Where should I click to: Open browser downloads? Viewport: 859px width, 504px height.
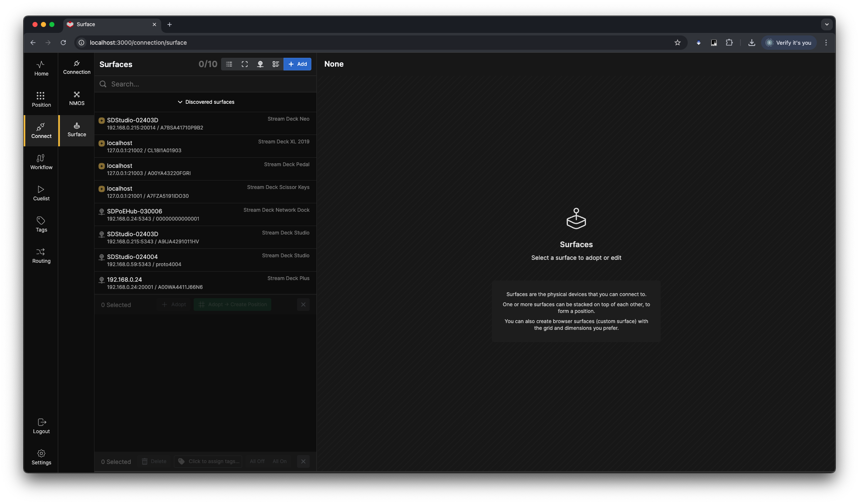[752, 43]
